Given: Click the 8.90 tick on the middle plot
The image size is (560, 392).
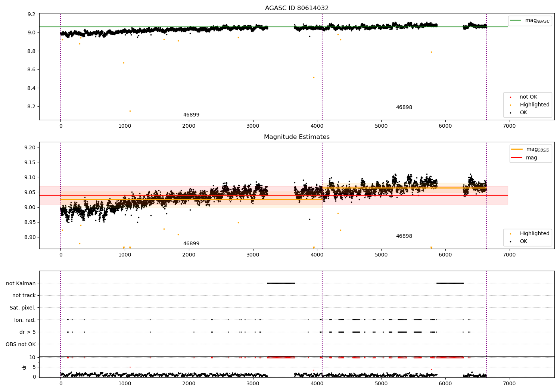Looking at the screenshot, I should (30, 237).
